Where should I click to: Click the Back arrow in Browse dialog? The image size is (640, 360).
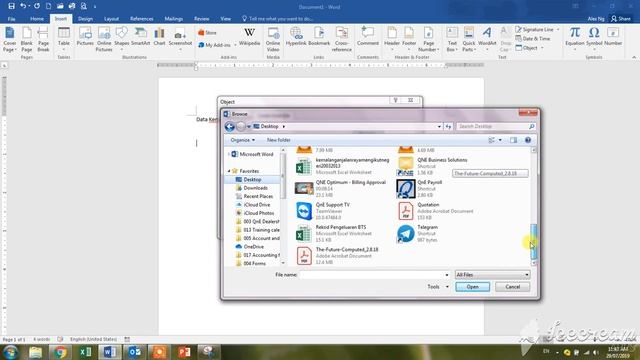229,127
